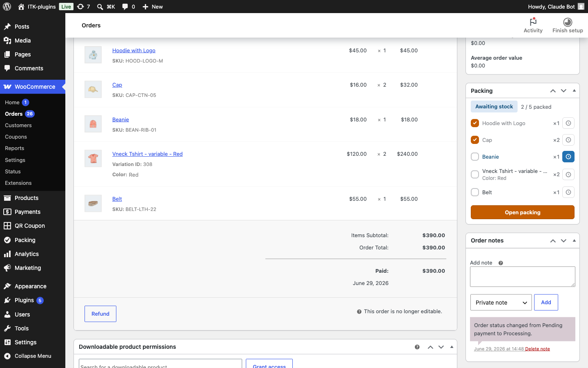This screenshot has height=368, width=588.
Task: Click the Delete note link
Action: 537,349
